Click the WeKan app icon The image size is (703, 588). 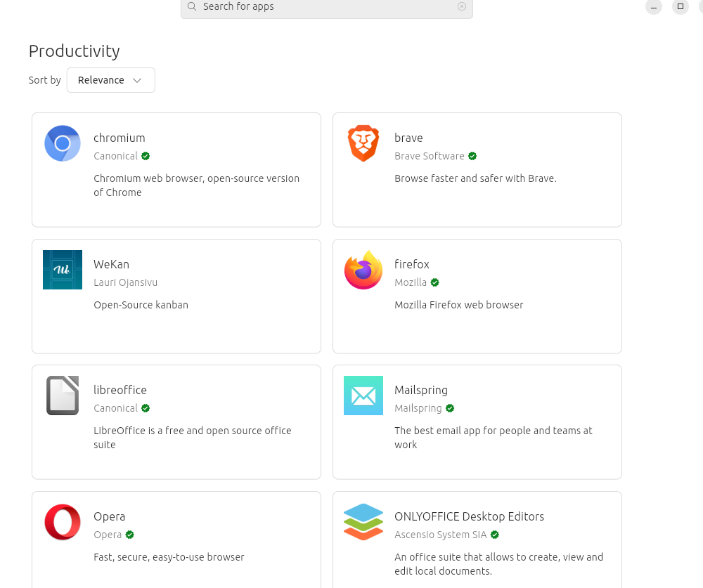pyautogui.click(x=63, y=270)
